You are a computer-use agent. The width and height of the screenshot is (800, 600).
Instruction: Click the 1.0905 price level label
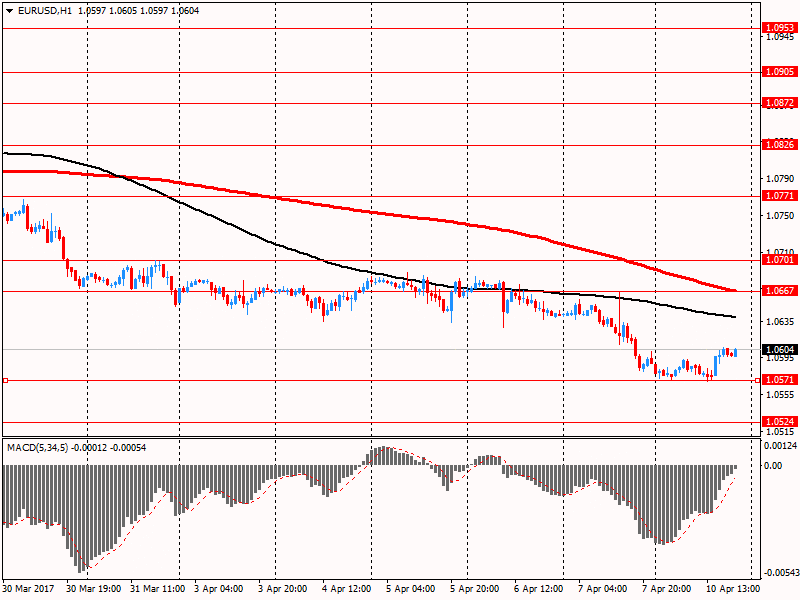click(x=780, y=71)
